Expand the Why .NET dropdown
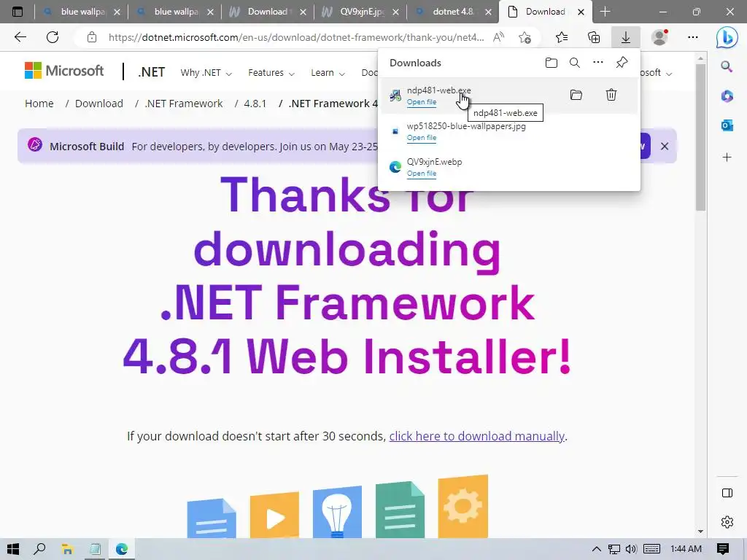747x560 pixels. tap(206, 73)
